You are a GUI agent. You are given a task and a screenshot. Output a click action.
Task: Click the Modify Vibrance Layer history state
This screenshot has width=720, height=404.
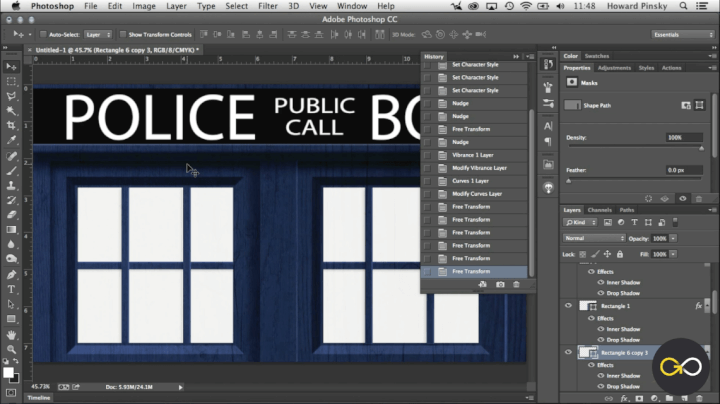click(479, 168)
